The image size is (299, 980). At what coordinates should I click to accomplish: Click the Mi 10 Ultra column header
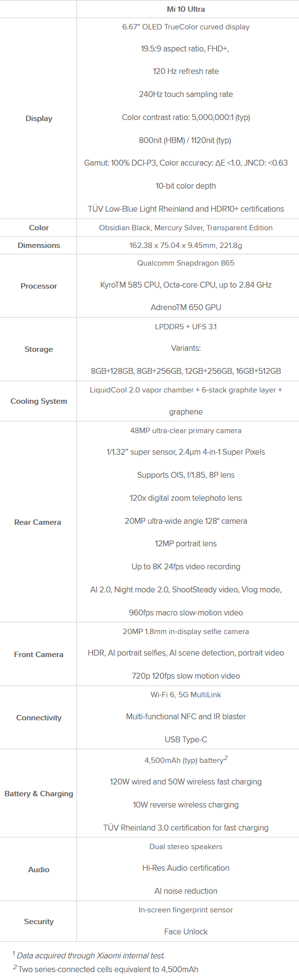(x=186, y=9)
